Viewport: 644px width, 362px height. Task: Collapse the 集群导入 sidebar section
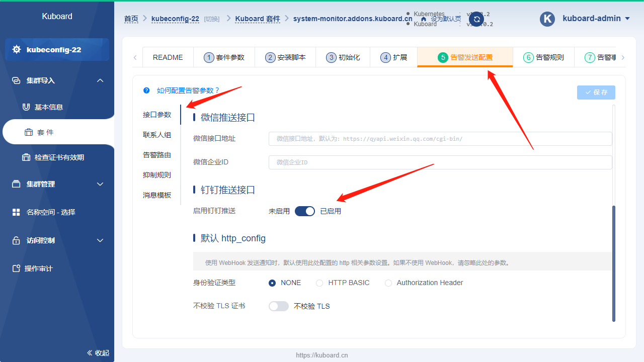57,80
